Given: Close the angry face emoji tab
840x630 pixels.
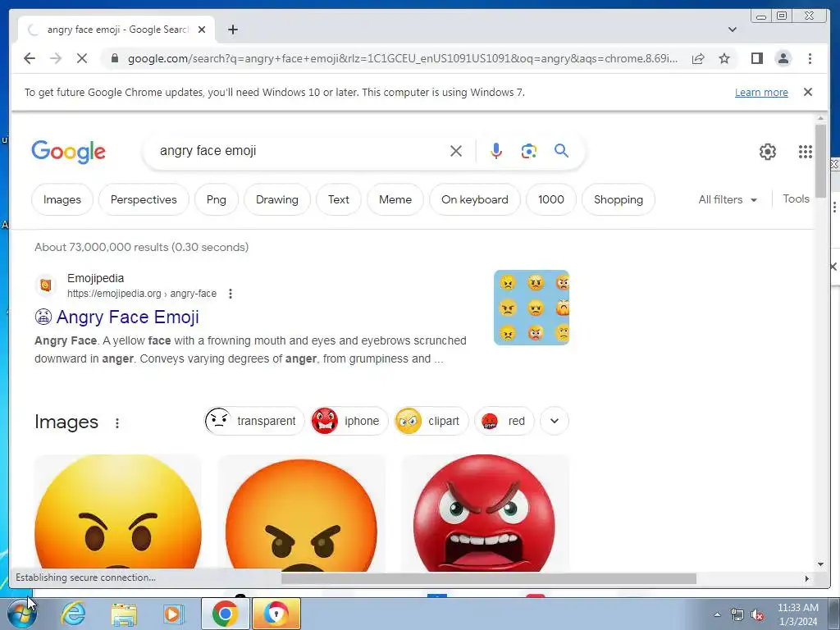Looking at the screenshot, I should (x=202, y=30).
